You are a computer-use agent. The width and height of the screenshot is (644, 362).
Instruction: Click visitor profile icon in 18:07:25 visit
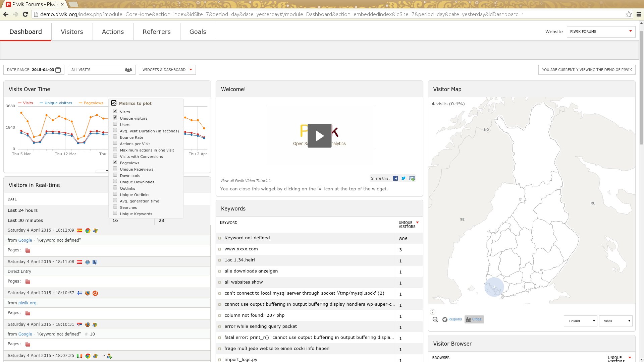[109, 356]
